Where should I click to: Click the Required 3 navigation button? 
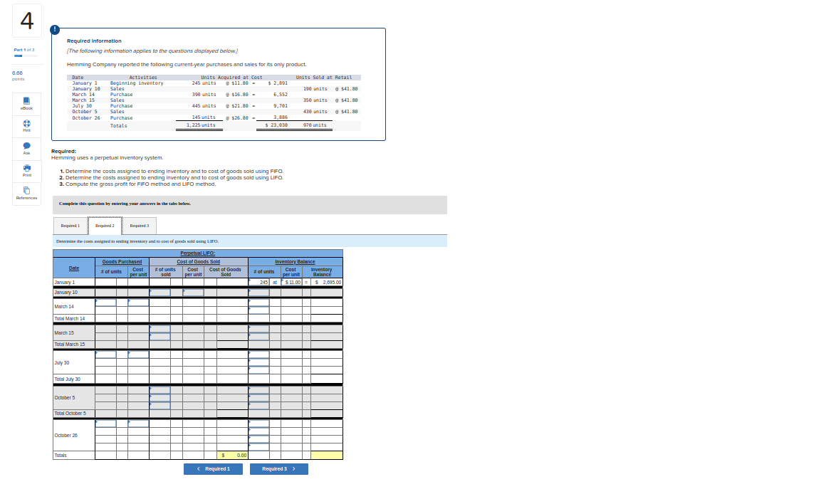(278, 468)
